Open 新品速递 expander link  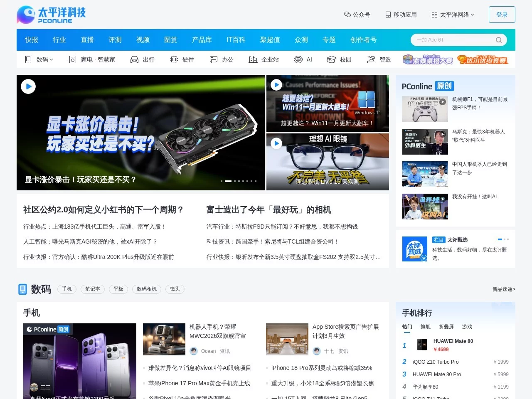pos(503,289)
